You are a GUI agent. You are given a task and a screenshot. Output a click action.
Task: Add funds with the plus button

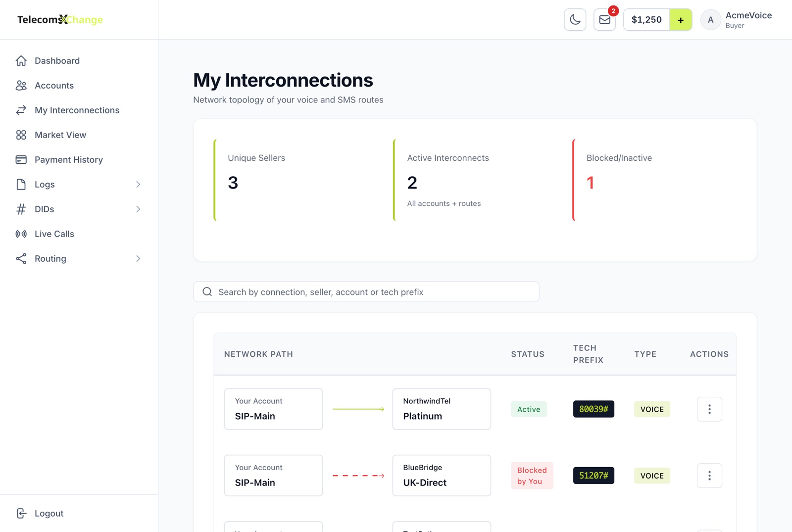[x=681, y=20]
